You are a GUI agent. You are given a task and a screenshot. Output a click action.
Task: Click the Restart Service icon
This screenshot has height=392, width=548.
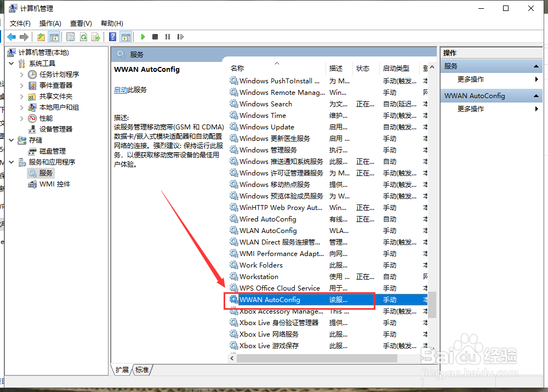180,37
